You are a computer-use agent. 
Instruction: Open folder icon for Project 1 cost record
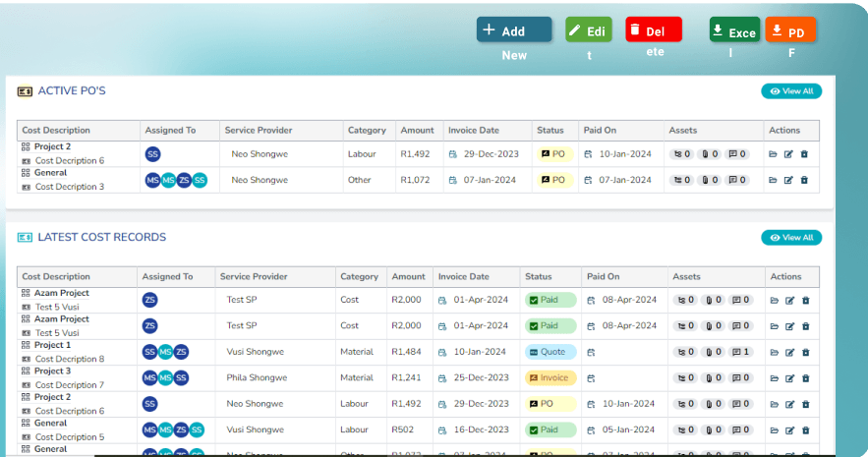[x=773, y=353]
